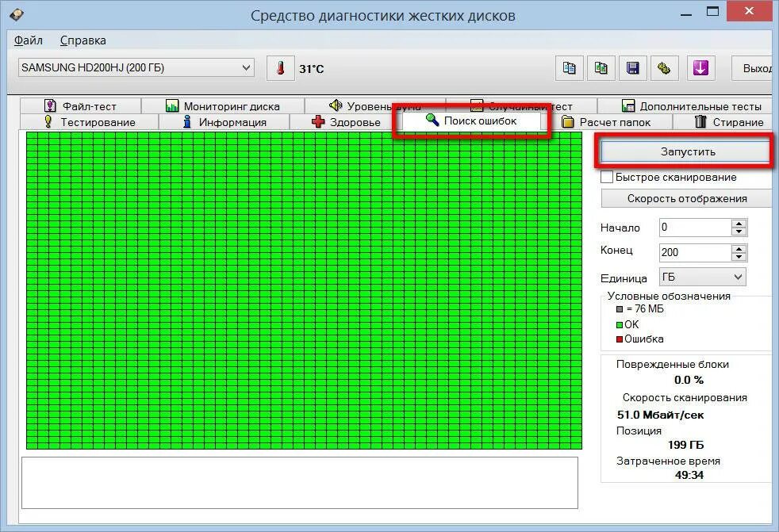
Task: Switch to the Файл-тест tab
Action: [x=80, y=105]
